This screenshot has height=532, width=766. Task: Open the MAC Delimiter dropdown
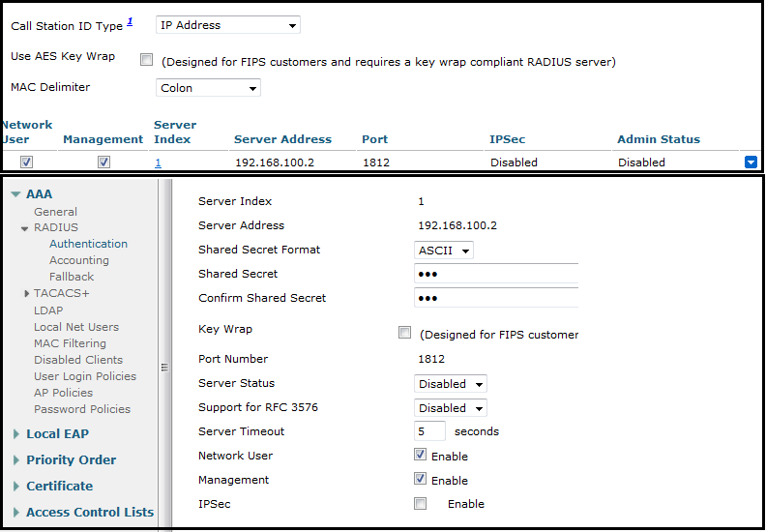coord(208,88)
